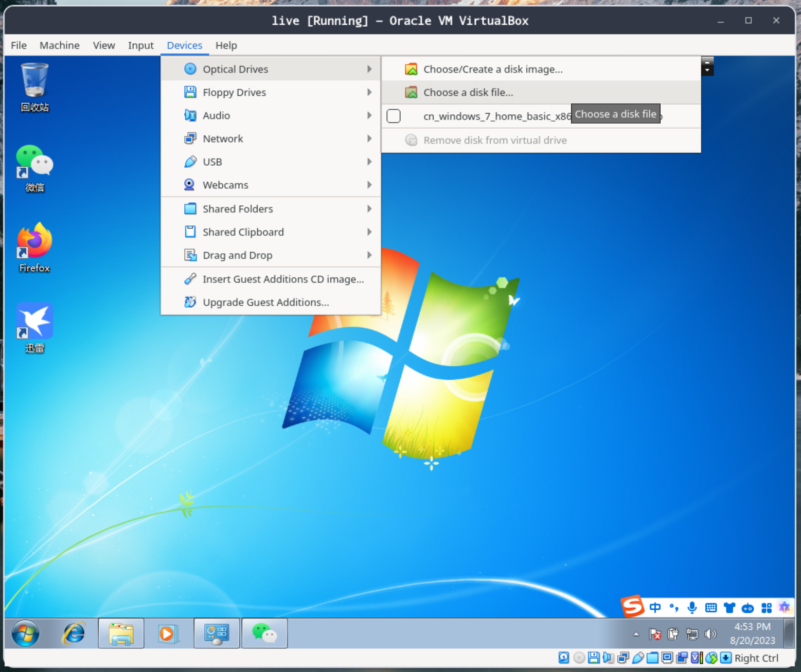Click the tray network icon
The width and height of the screenshot is (801, 672).
(x=692, y=634)
